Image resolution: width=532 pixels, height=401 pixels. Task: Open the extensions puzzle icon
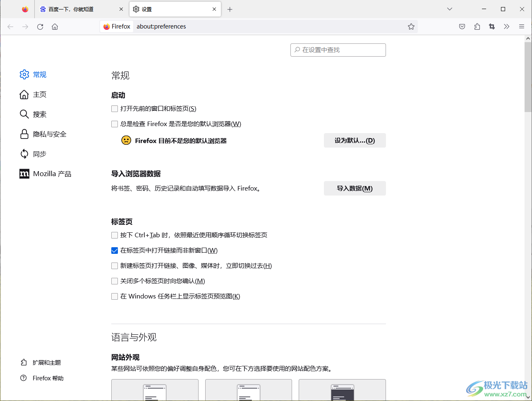click(477, 26)
